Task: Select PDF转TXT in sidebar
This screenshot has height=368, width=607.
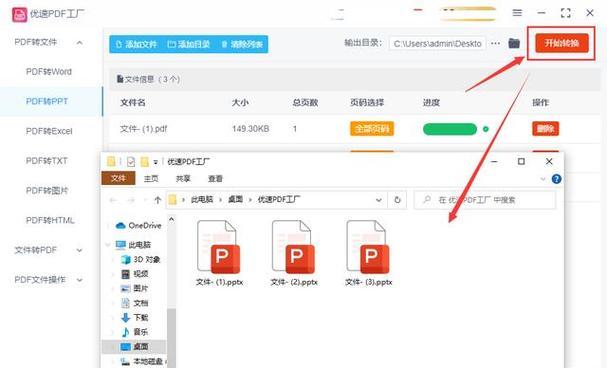Action: point(47,161)
